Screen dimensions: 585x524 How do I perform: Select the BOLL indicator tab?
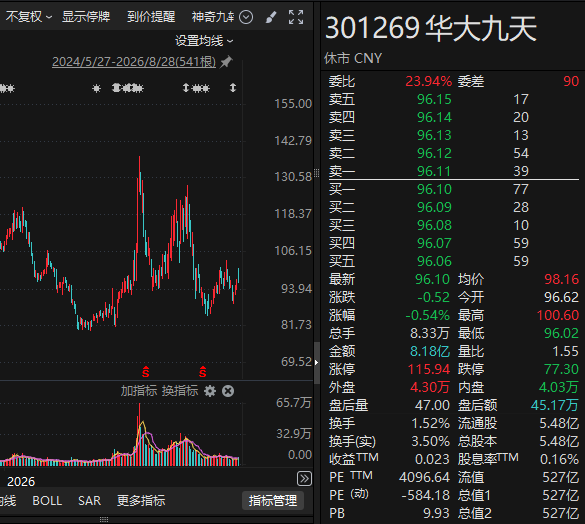(47, 500)
